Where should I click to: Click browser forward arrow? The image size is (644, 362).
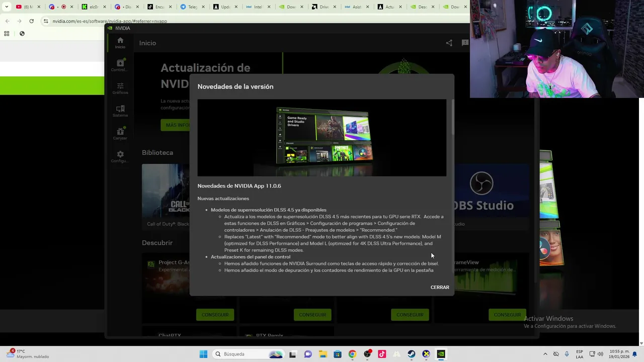19,21
